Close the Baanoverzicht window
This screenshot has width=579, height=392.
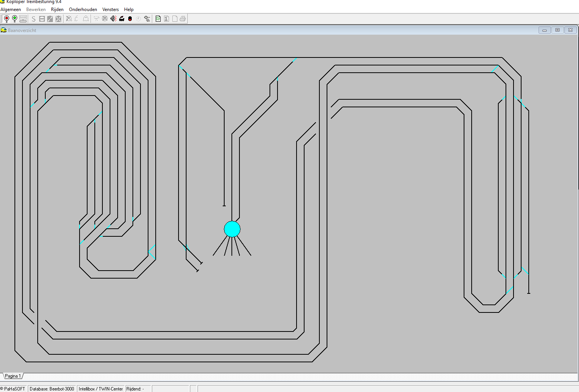(571, 30)
